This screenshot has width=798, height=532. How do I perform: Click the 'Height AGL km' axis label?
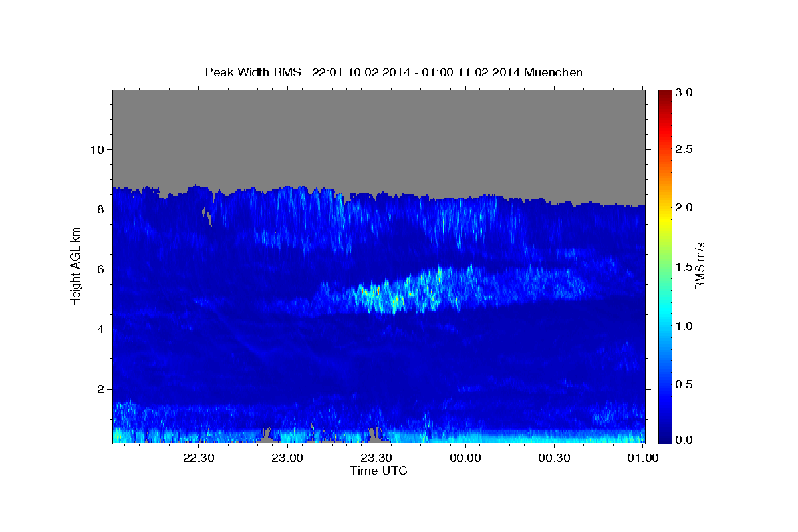76,267
